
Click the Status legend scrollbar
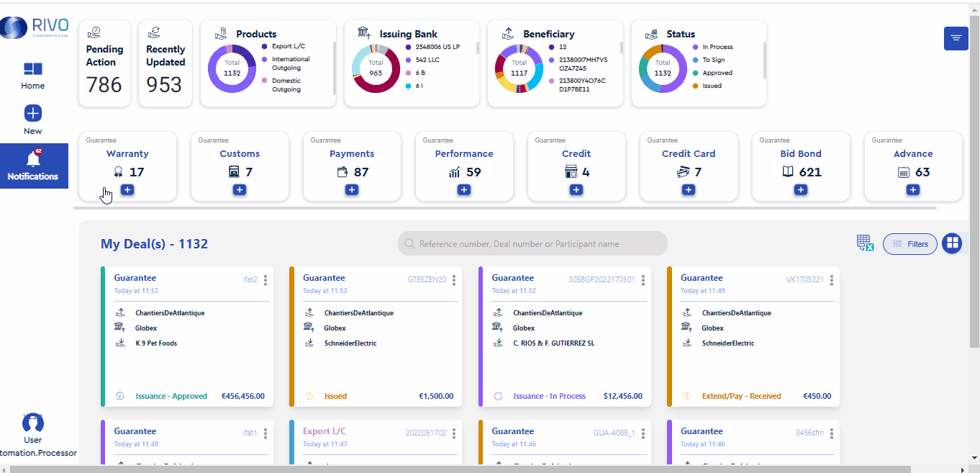pyautogui.click(x=763, y=60)
